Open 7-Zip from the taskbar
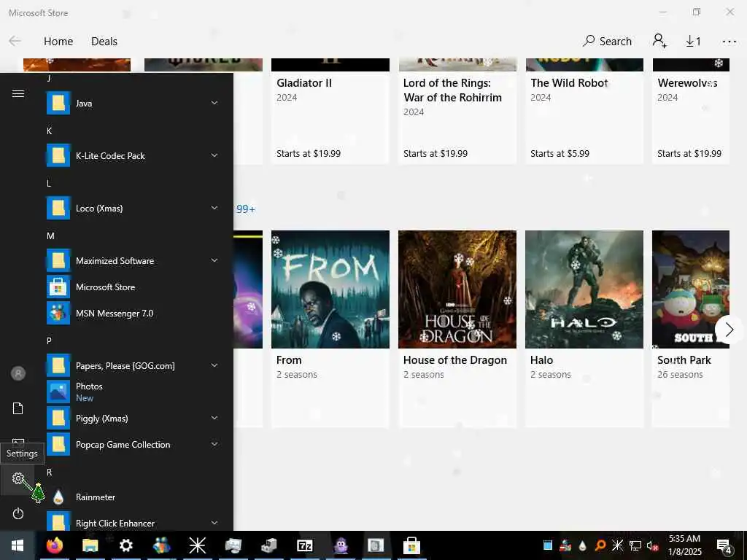 coord(304,545)
